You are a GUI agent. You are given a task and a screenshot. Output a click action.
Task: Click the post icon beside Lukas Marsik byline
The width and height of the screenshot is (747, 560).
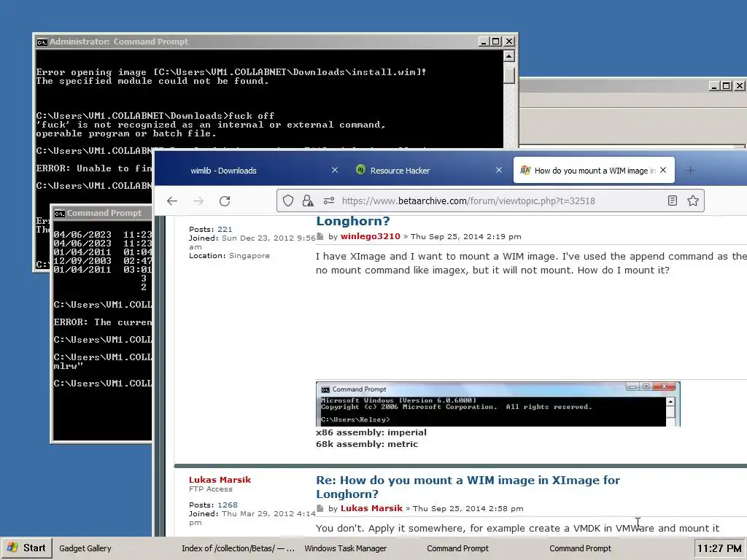(320, 508)
